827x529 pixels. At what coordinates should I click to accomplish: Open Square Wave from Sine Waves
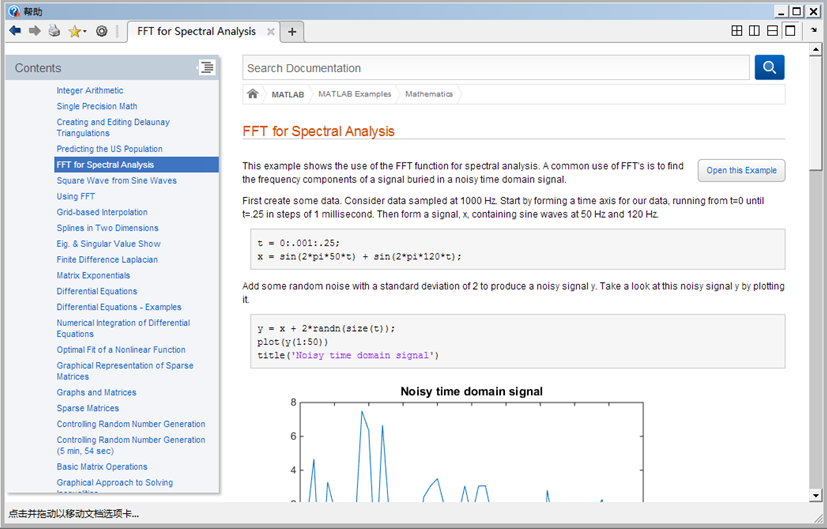[x=117, y=181]
